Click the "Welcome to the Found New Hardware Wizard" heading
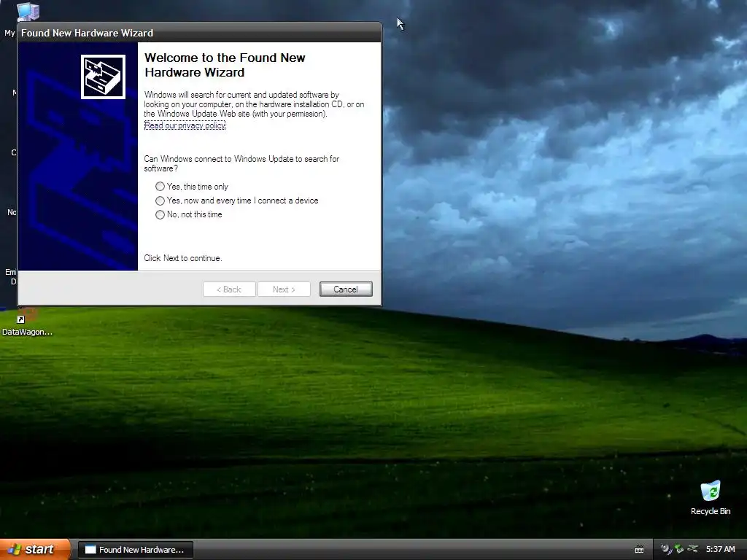Viewport: 747px width, 560px height. [225, 65]
